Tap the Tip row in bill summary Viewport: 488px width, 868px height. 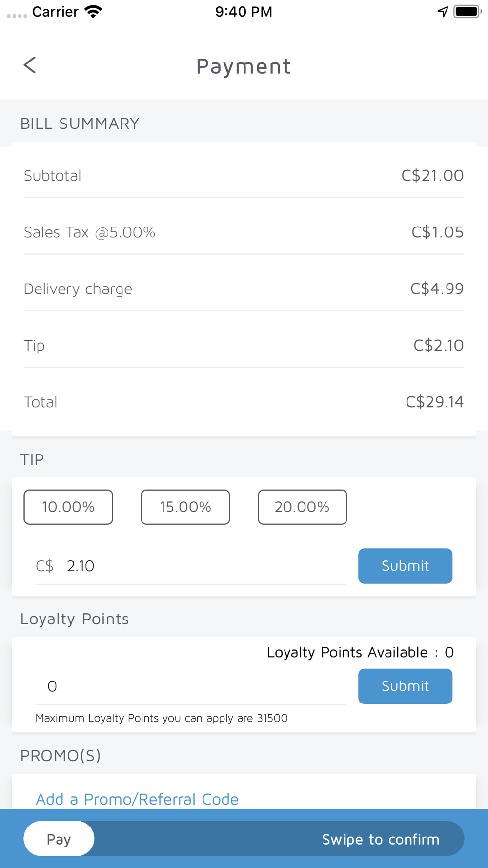(x=244, y=345)
